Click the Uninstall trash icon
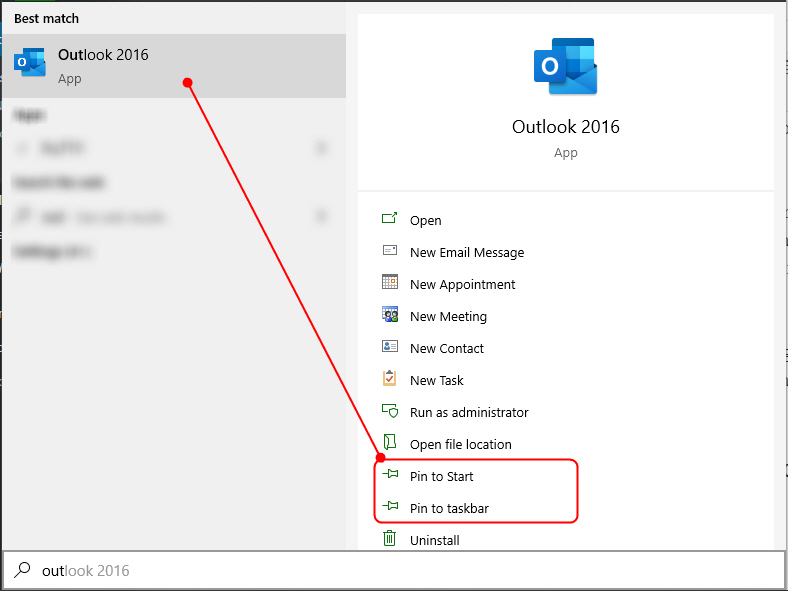The width and height of the screenshot is (788, 591). [x=389, y=538]
